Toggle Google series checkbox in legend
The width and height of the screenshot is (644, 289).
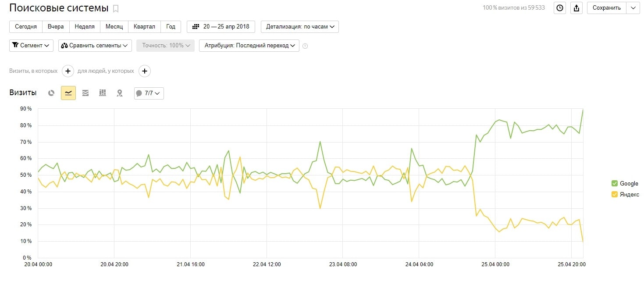point(614,183)
